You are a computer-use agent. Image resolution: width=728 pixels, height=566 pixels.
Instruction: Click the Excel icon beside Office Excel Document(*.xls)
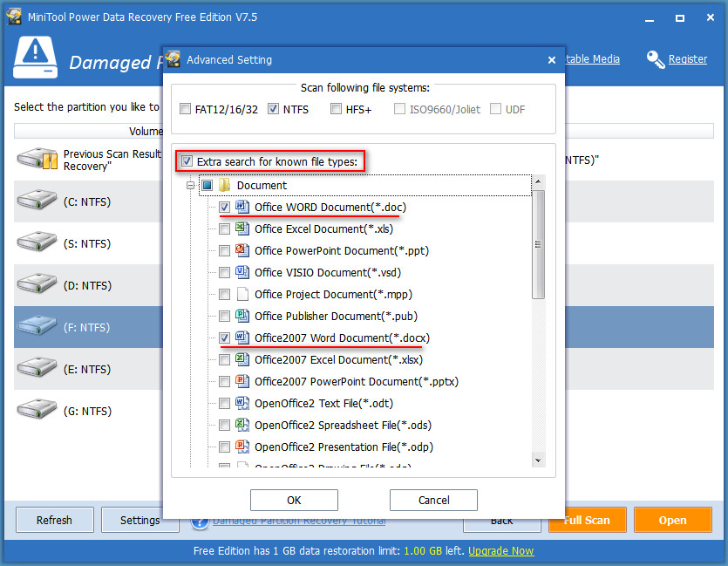pyautogui.click(x=242, y=228)
